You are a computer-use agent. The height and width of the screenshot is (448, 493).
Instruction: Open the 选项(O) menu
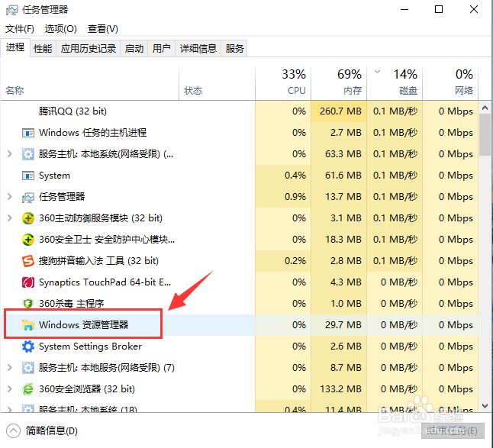(61, 29)
